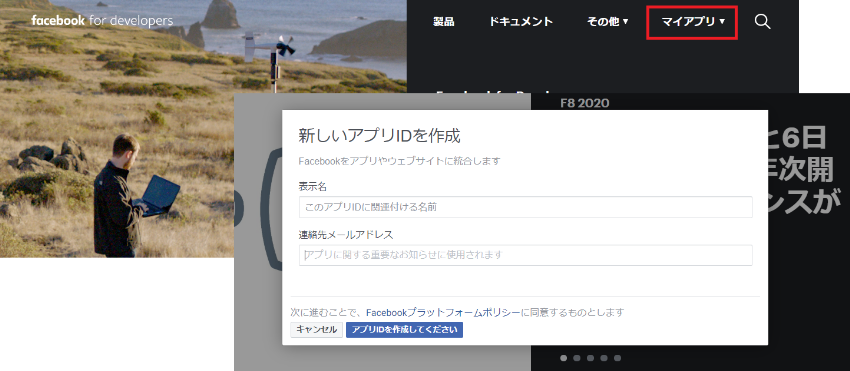Select the first carousel dot
Viewport: 850px width, 371px height.
pos(564,358)
